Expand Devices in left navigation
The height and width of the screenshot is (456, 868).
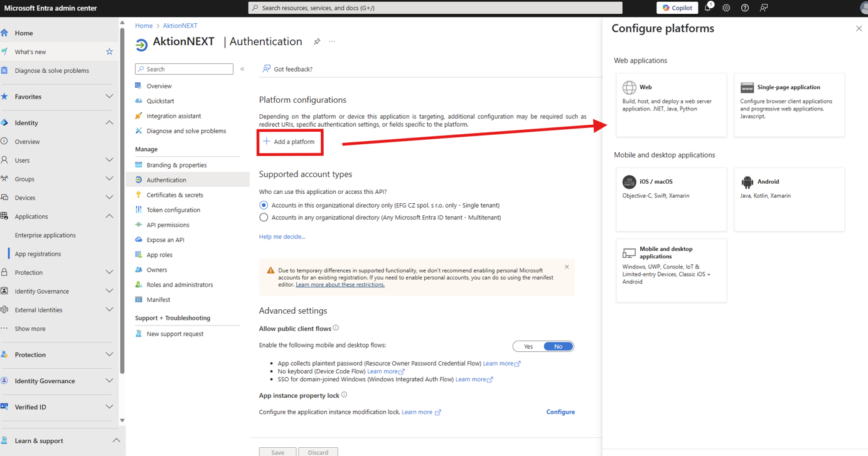tap(109, 198)
